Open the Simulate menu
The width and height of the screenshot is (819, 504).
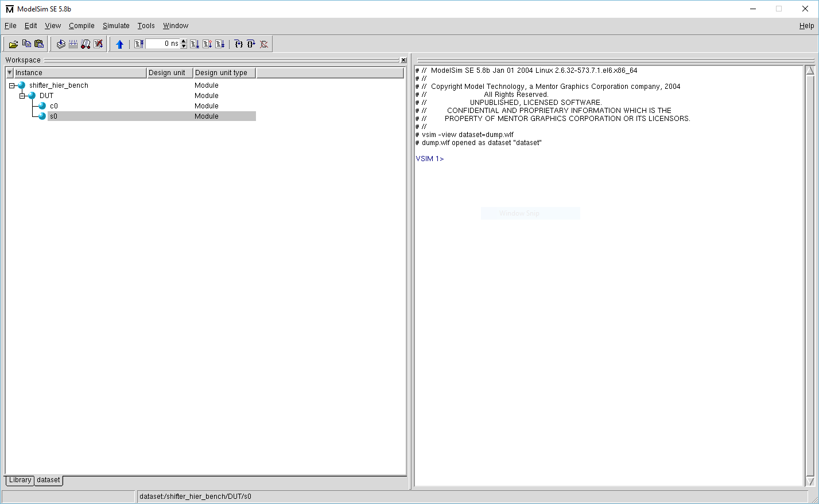click(x=116, y=26)
